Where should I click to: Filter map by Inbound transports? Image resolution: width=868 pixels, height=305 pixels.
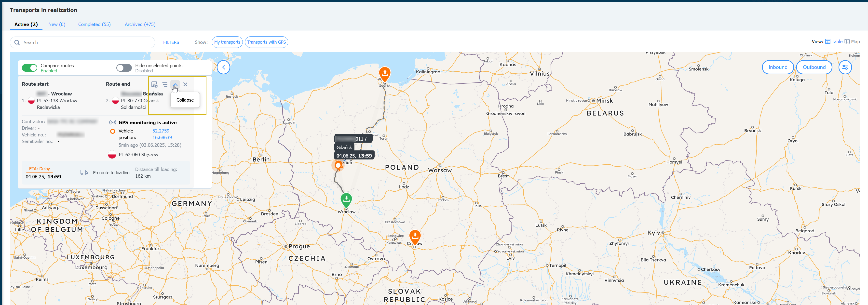pos(778,67)
